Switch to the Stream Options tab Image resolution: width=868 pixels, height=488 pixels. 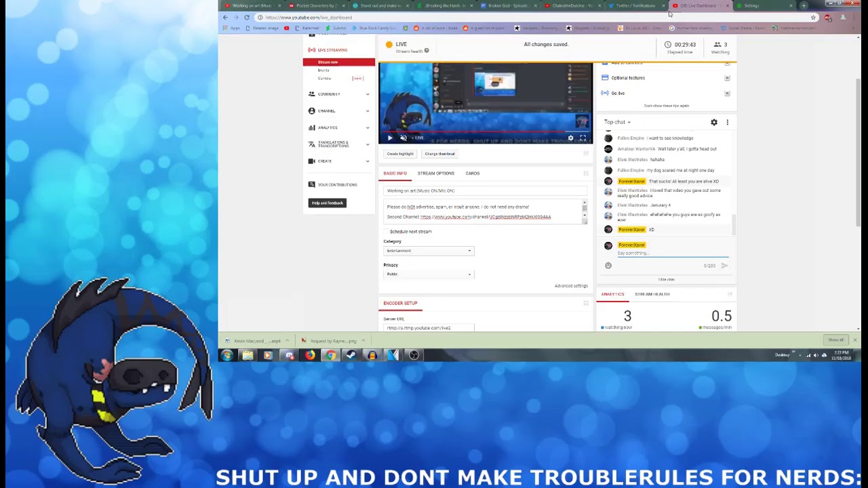pos(436,174)
